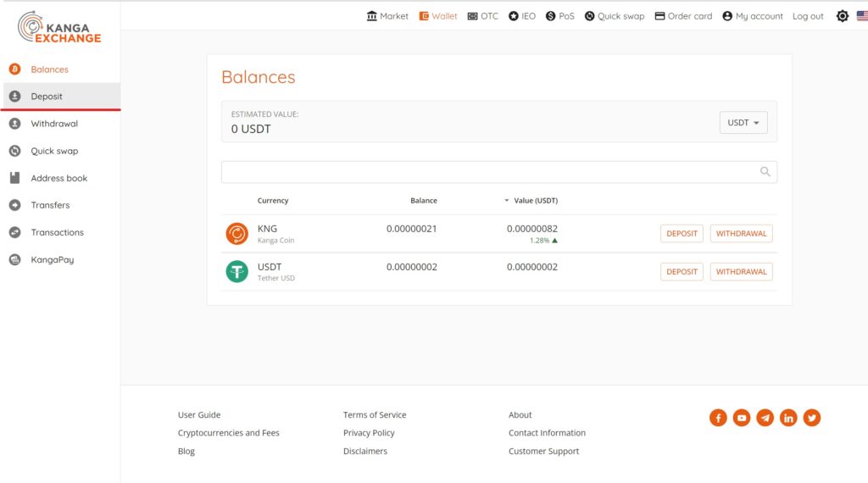Sort by Balance column header

424,200
